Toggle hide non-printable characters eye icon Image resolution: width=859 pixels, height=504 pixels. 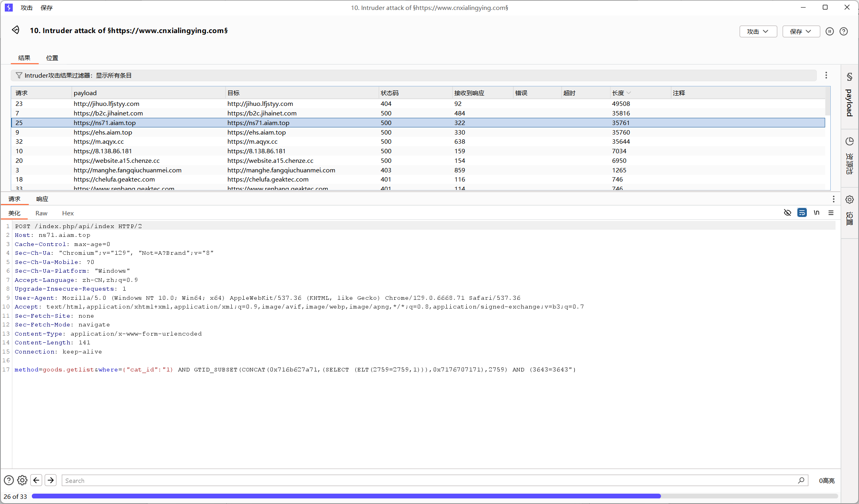point(787,213)
